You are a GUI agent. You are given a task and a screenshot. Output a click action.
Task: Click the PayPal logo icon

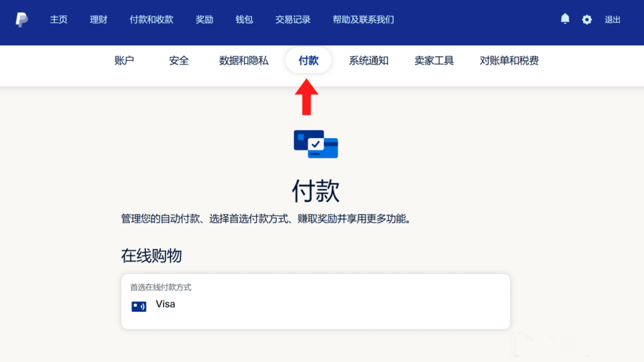[21, 19]
